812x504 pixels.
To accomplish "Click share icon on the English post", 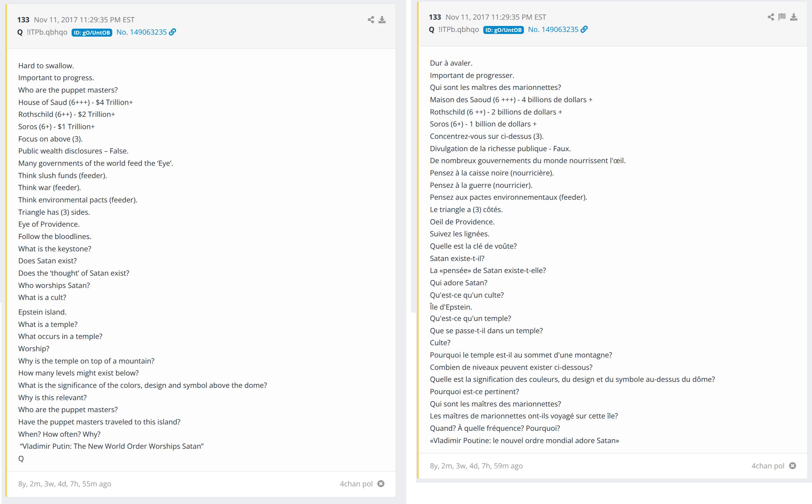I will tap(370, 20).
